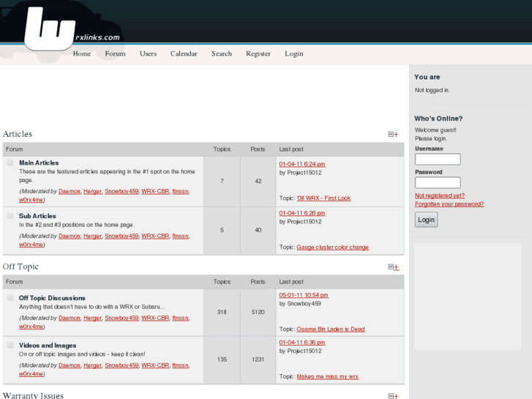Collapse the Articles category

393,134
